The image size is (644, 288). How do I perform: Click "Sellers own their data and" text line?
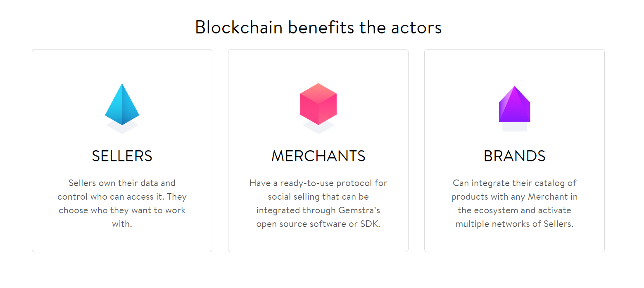pos(122,183)
